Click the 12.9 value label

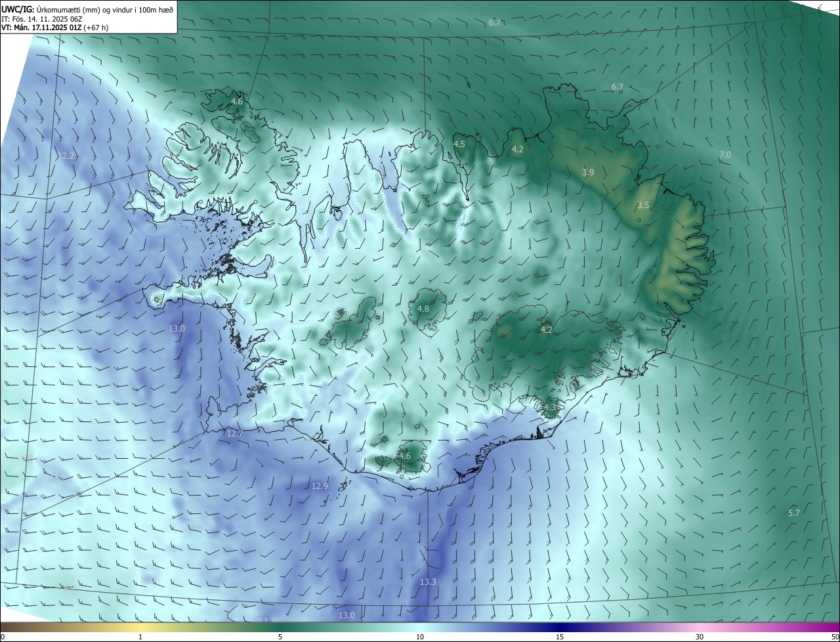pos(320,486)
